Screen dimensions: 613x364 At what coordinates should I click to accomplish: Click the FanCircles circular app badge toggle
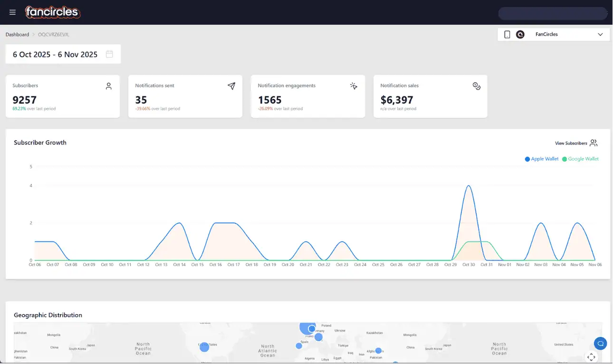pyautogui.click(x=520, y=34)
